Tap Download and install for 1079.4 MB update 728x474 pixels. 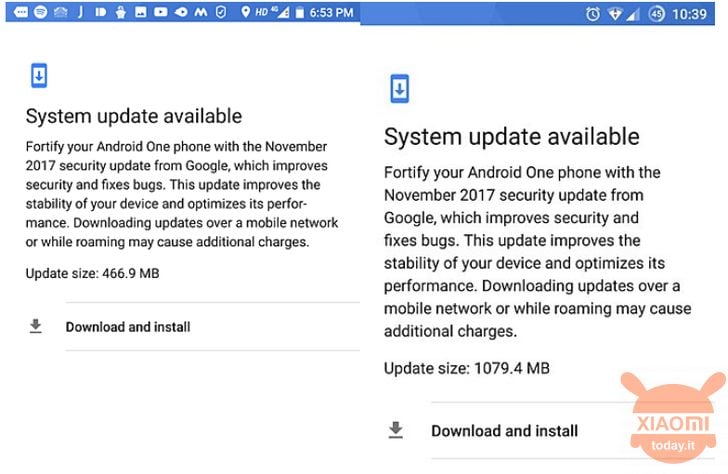pyautogui.click(x=505, y=431)
